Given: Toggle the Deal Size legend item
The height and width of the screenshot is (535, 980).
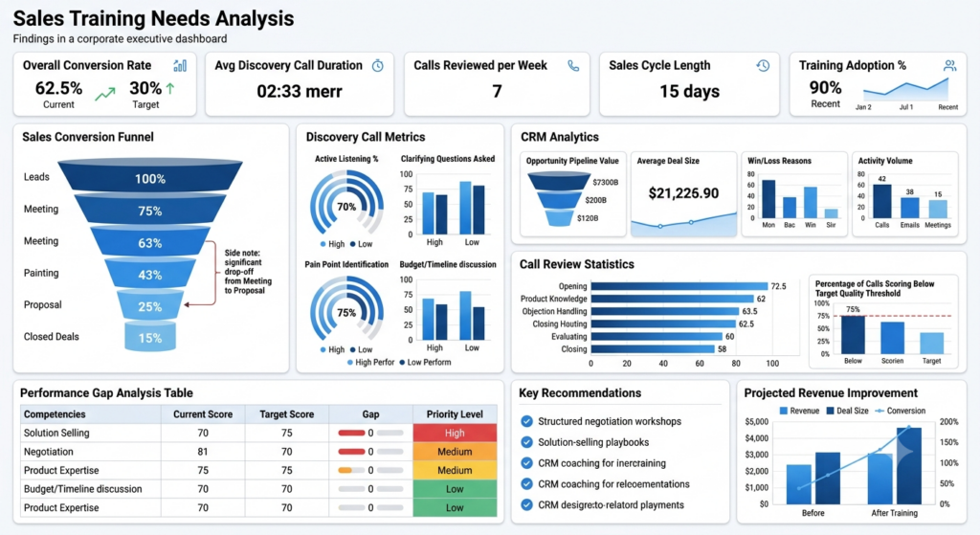Looking at the screenshot, I should (x=848, y=411).
